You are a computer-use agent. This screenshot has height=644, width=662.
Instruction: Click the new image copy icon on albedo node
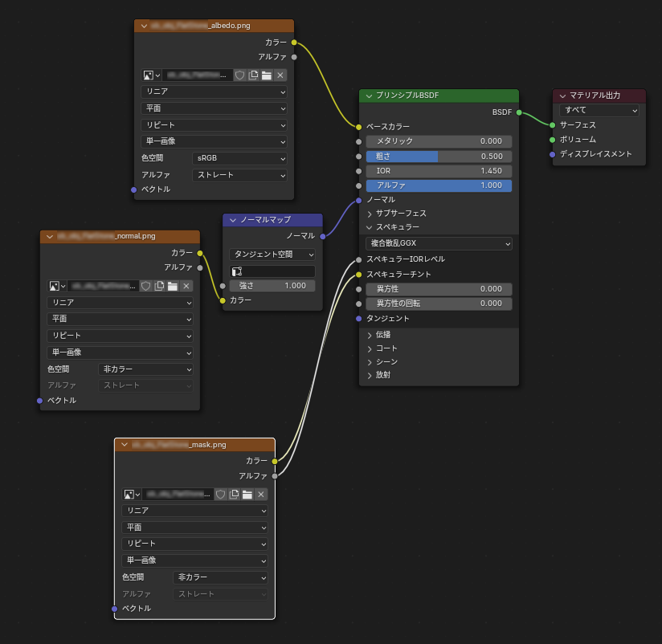point(252,75)
